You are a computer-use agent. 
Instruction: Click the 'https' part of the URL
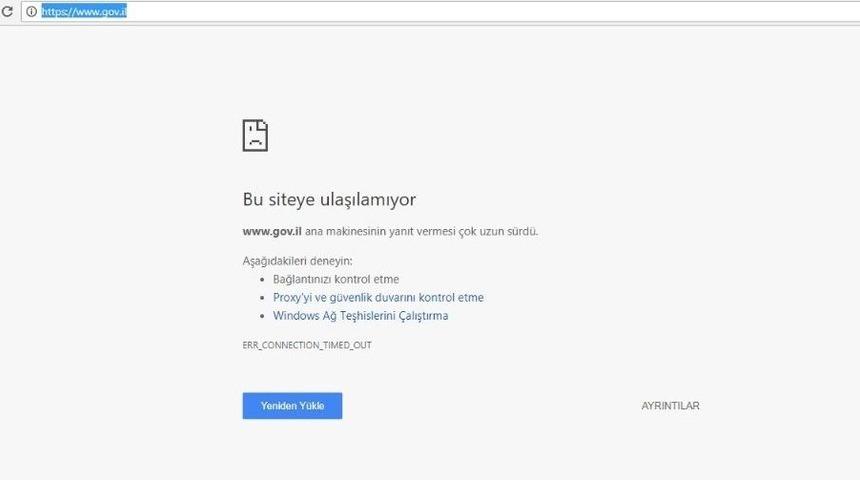click(54, 12)
